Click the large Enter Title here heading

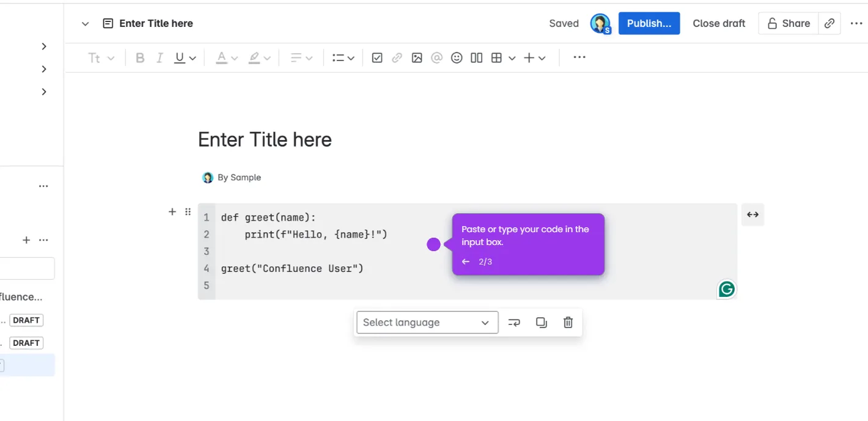pyautogui.click(x=265, y=140)
